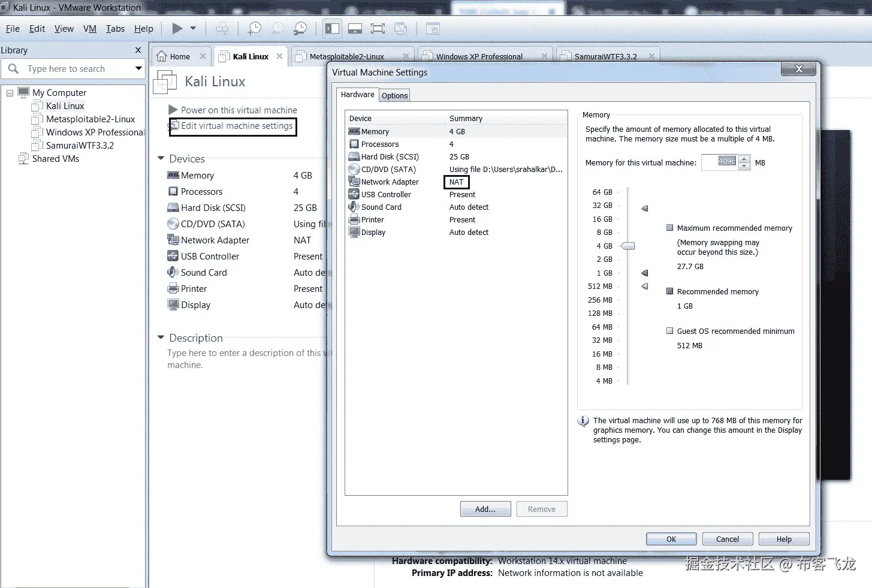Image resolution: width=872 pixels, height=588 pixels.
Task: Click Hard Disk (SCSI) in Kali Linux Devices section
Action: click(x=213, y=208)
